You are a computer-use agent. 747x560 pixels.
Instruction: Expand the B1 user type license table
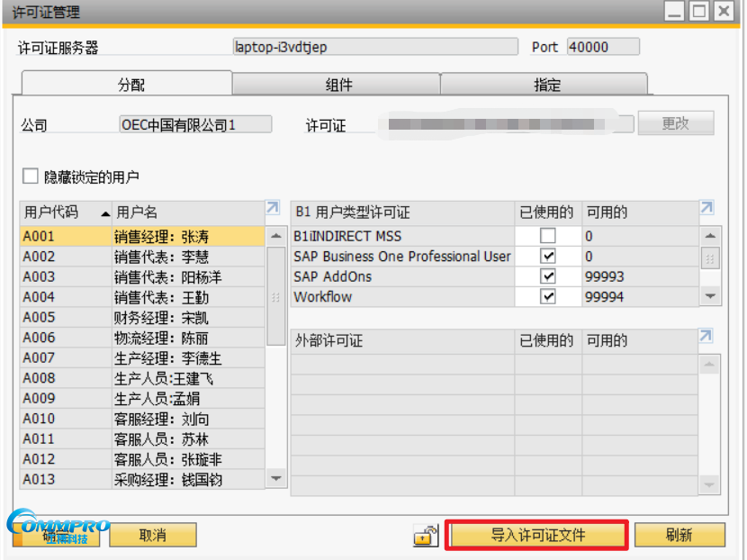click(707, 209)
